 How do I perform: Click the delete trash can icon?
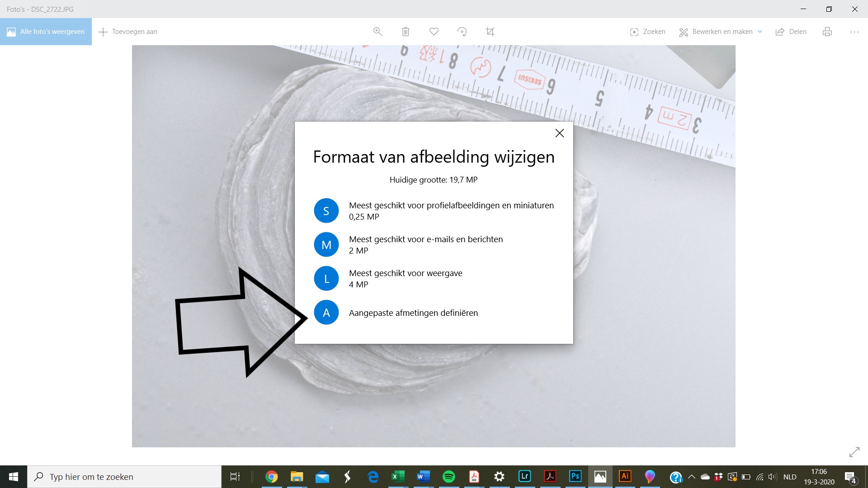(406, 32)
